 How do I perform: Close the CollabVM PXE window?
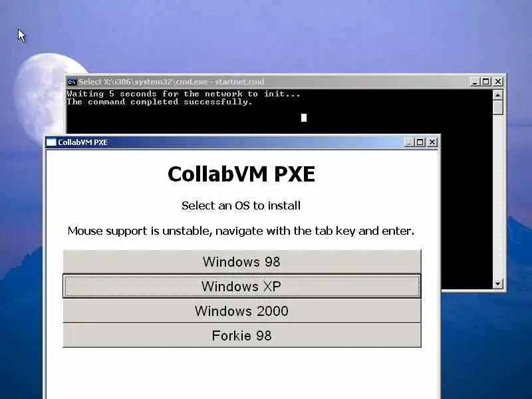(x=432, y=142)
